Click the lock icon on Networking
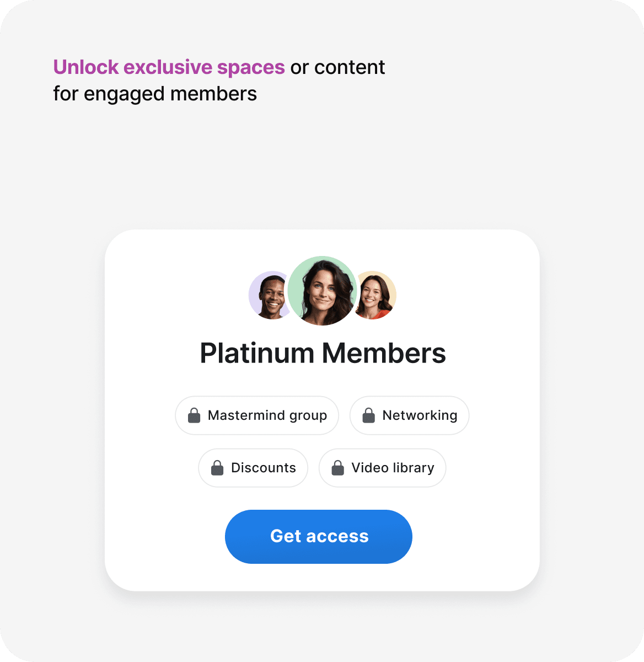Screen dimensions: 644x662 (x=368, y=415)
